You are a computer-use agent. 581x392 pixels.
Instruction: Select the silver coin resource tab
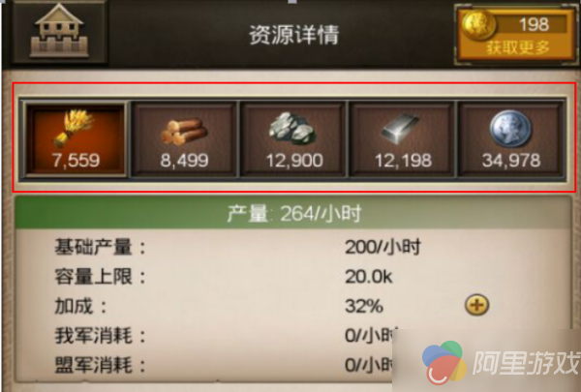511,138
